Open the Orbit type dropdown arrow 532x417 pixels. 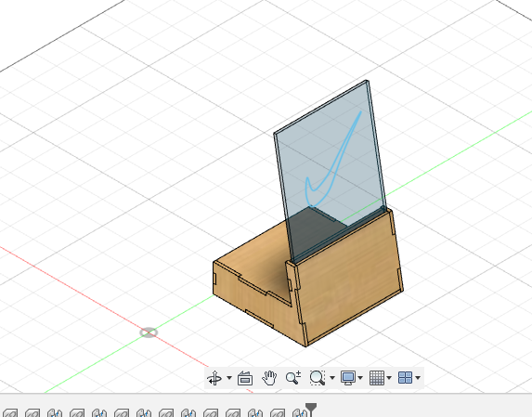click(x=229, y=378)
